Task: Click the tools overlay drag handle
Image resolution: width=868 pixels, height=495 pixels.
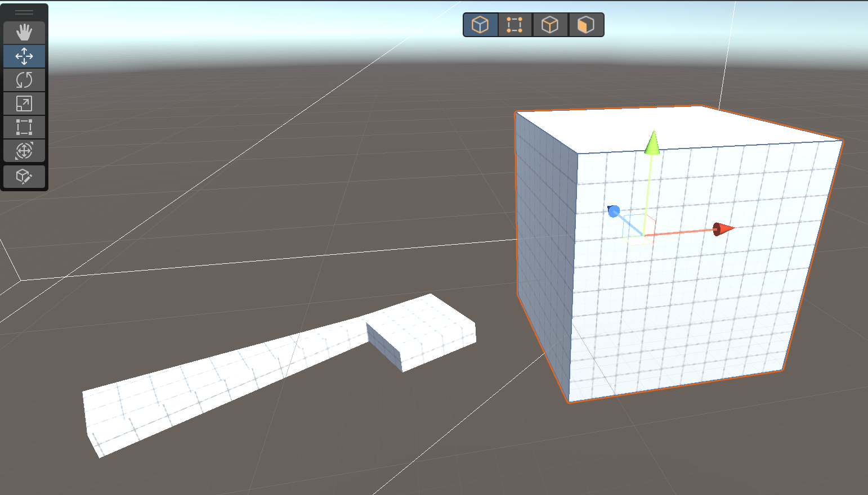Action: [24, 12]
